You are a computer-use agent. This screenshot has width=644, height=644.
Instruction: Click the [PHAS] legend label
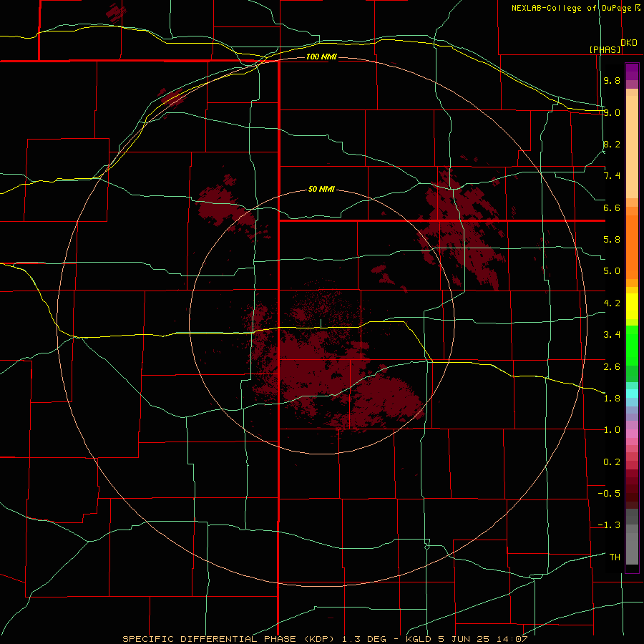click(605, 49)
